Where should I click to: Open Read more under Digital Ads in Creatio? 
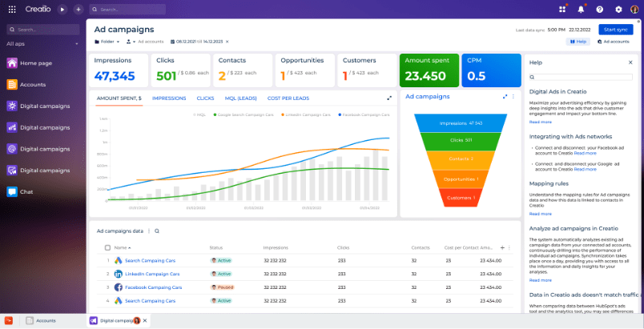(x=540, y=122)
